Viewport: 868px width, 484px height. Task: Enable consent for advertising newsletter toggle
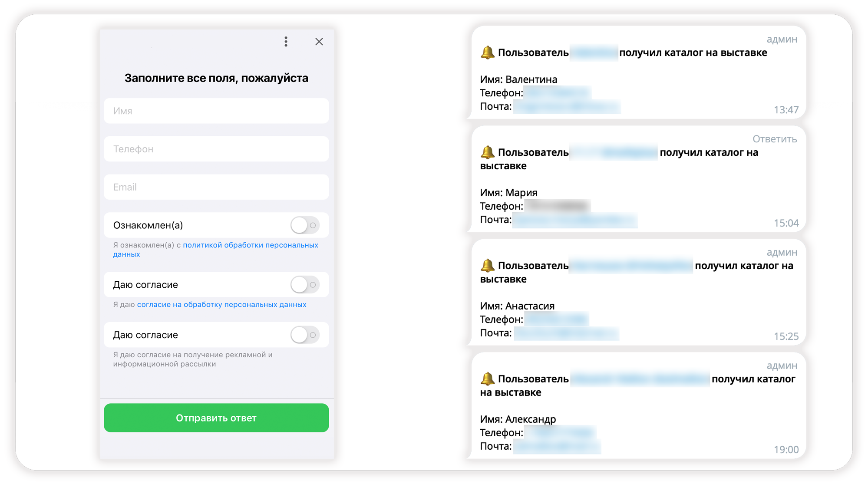point(304,335)
